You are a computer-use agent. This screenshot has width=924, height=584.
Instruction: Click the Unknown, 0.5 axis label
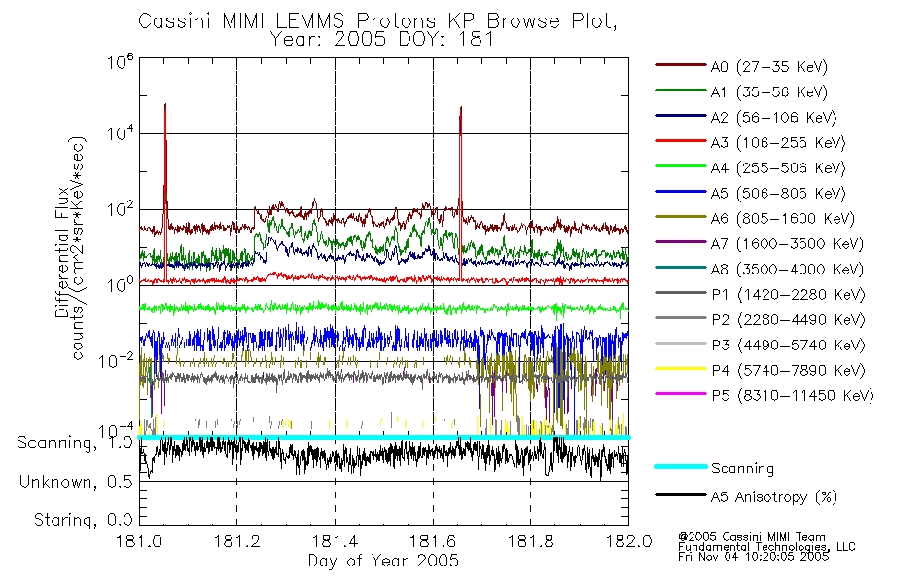76,482
